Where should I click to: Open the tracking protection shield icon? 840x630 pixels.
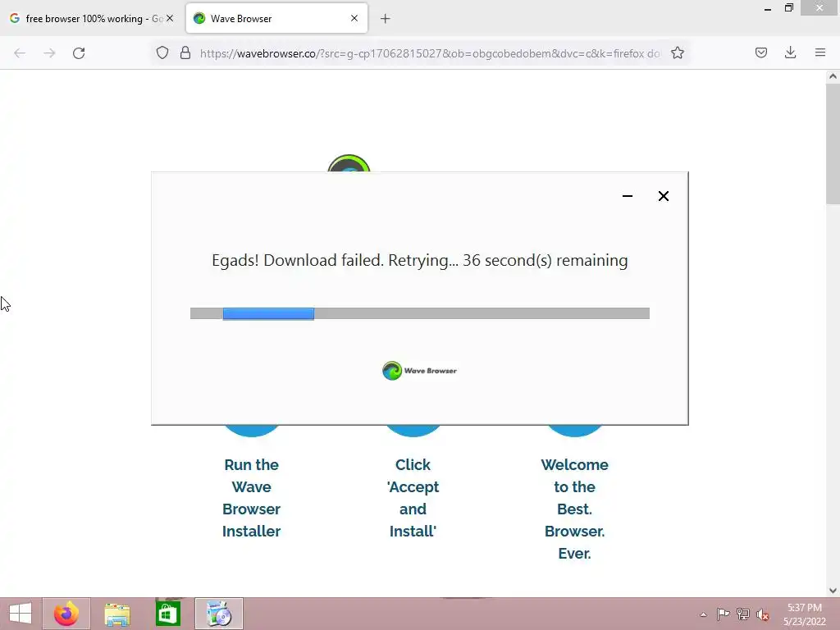(162, 52)
